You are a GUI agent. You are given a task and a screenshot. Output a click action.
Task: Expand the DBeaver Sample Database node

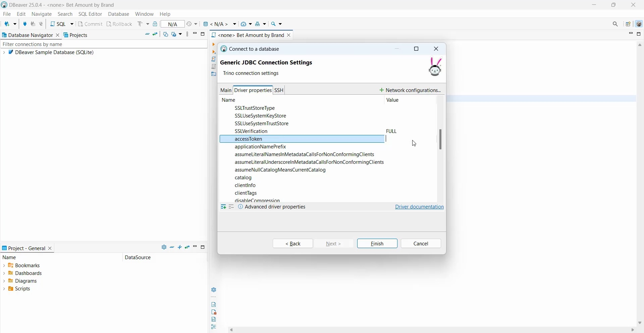4,52
